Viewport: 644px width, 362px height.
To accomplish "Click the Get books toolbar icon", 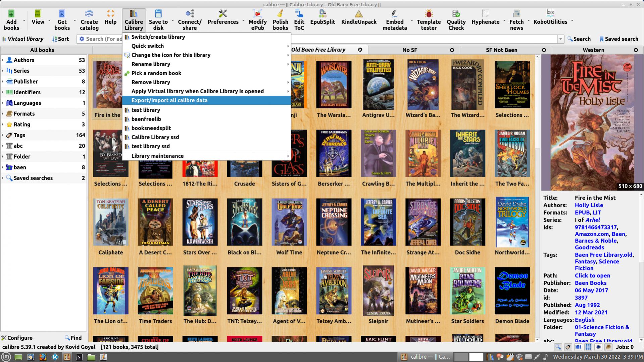I will click(62, 14).
